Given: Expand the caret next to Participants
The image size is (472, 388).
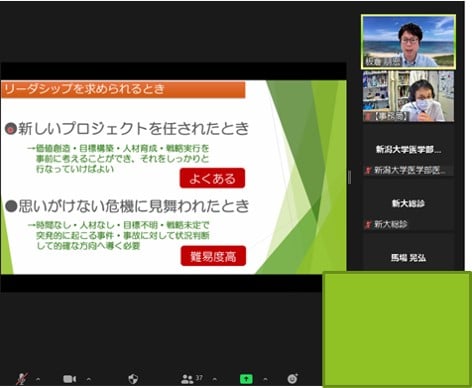Looking at the screenshot, I should point(215,379).
